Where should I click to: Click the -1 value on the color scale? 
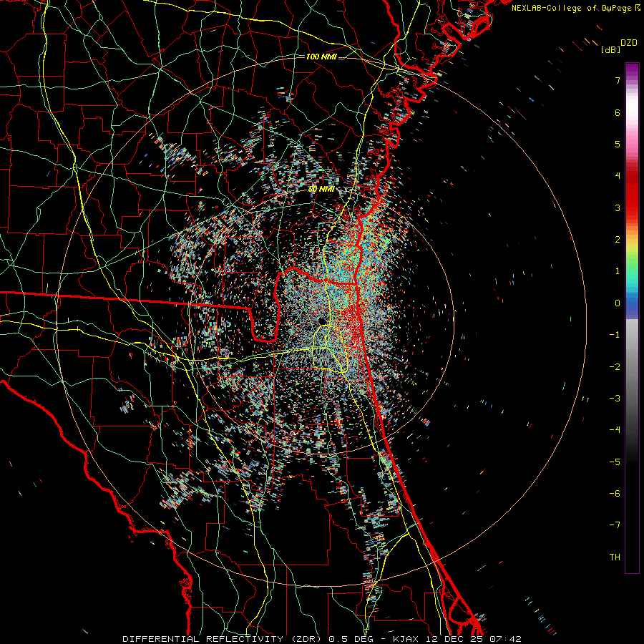[615, 335]
